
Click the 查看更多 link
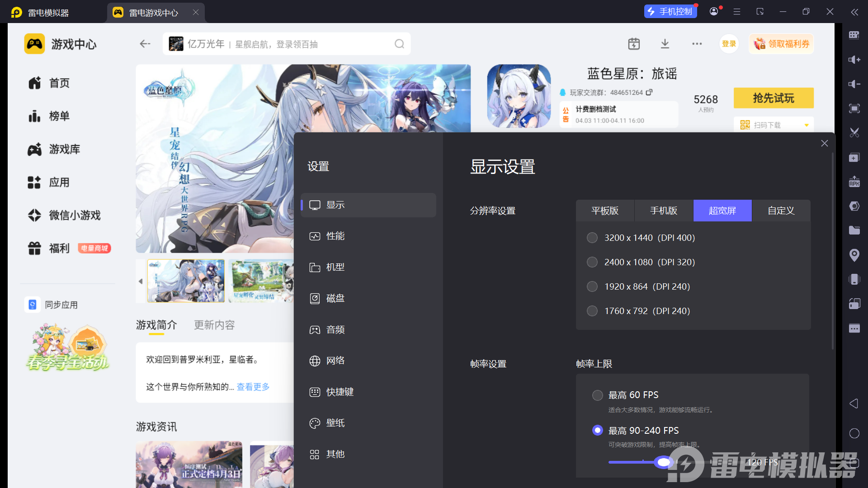click(253, 387)
